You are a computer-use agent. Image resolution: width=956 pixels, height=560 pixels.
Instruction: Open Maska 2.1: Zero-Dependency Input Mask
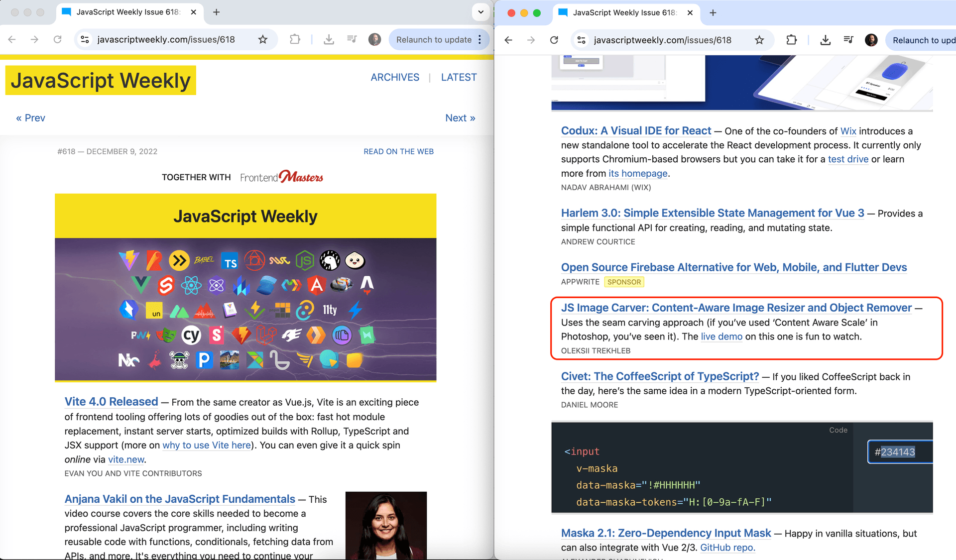click(666, 533)
